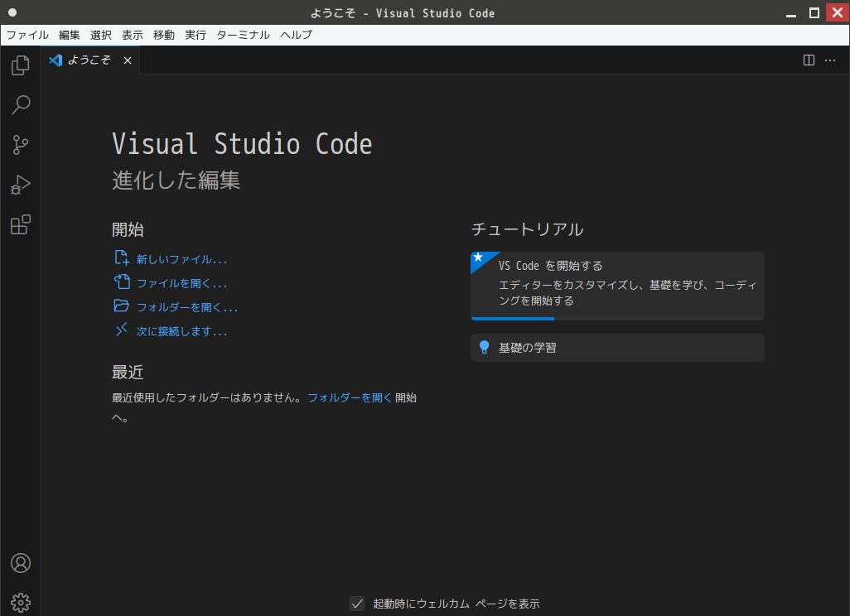Image resolution: width=850 pixels, height=616 pixels.
Task: Click VS Code logo on ようこそ tab
Action: (56, 60)
